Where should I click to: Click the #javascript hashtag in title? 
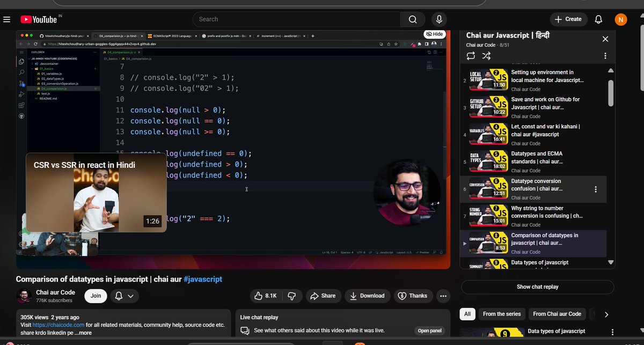202,279
